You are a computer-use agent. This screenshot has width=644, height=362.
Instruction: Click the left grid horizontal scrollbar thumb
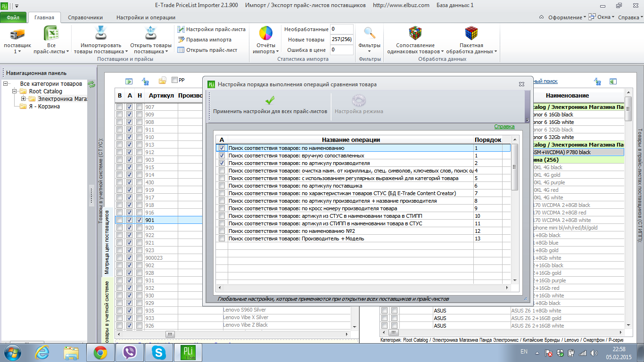[170, 334]
